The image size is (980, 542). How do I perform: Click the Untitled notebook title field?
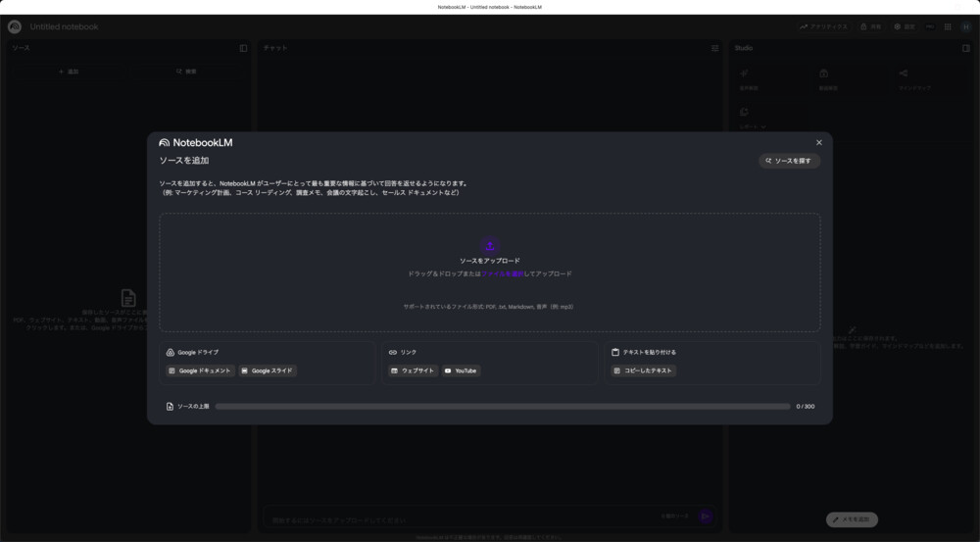[x=65, y=26]
